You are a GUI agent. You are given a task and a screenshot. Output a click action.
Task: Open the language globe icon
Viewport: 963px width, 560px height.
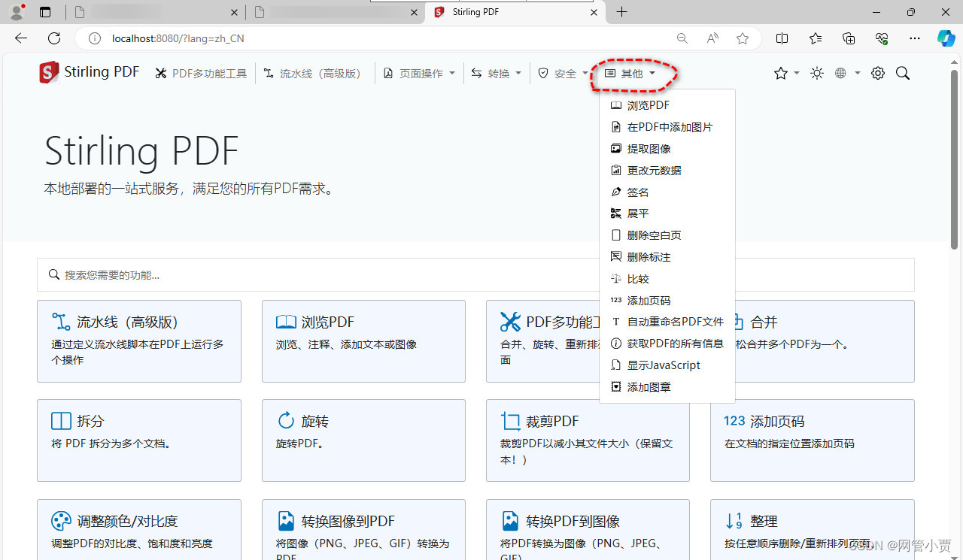pyautogui.click(x=840, y=73)
